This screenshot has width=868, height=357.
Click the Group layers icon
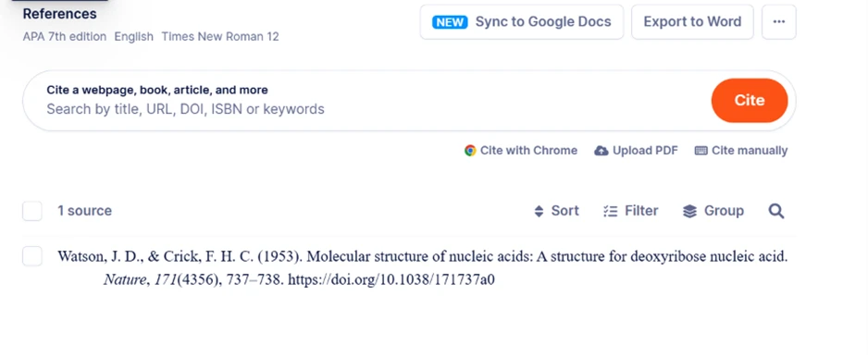[689, 212]
